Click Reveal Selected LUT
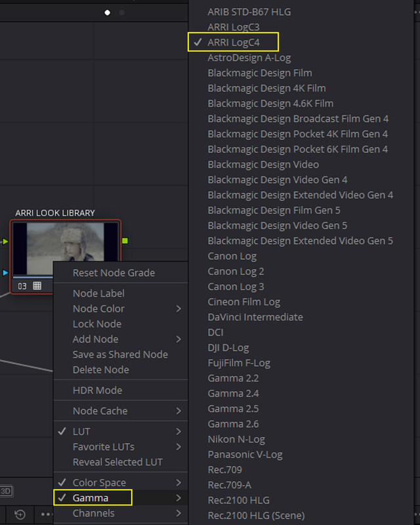Viewport: 420px width, 525px height. (117, 462)
